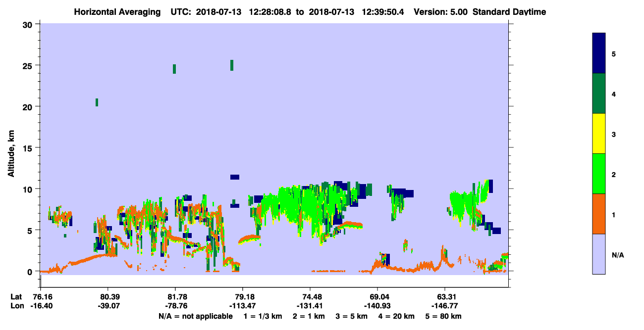
Task: Click the lavender N/A color band
Action: 599,254
